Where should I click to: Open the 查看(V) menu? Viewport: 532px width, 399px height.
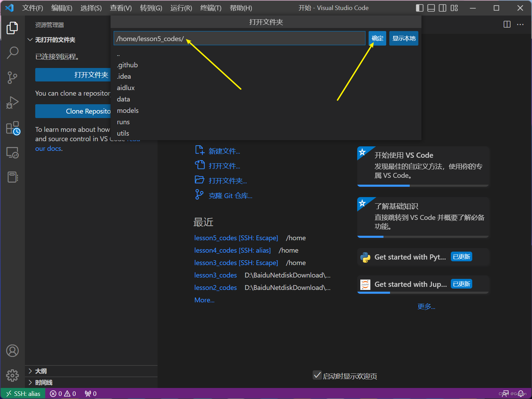click(121, 8)
